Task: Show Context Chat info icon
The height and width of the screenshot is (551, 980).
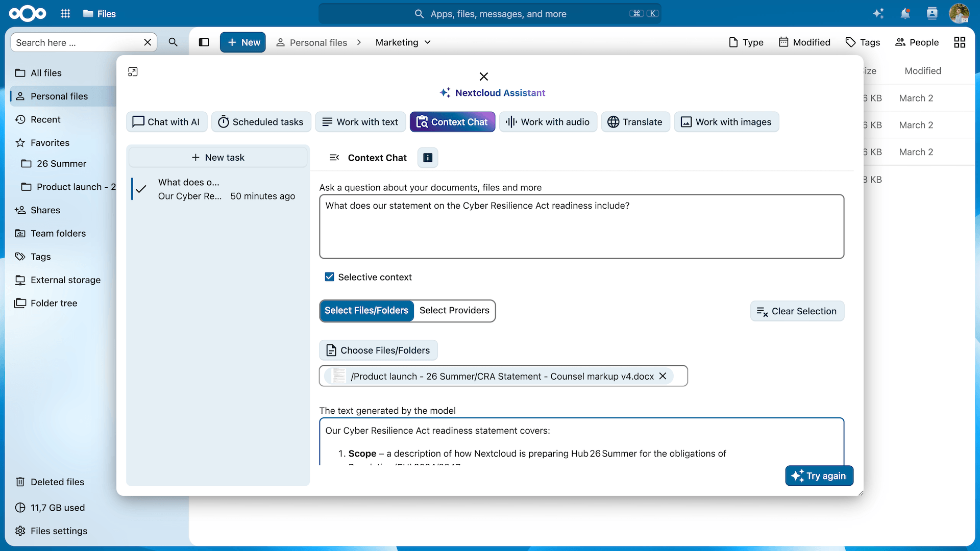Action: pos(428,158)
